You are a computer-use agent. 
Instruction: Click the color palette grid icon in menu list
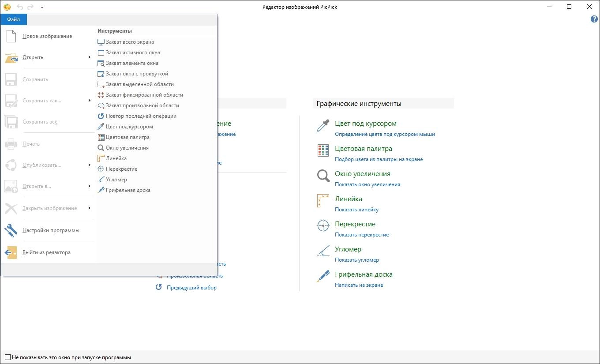pos(101,138)
